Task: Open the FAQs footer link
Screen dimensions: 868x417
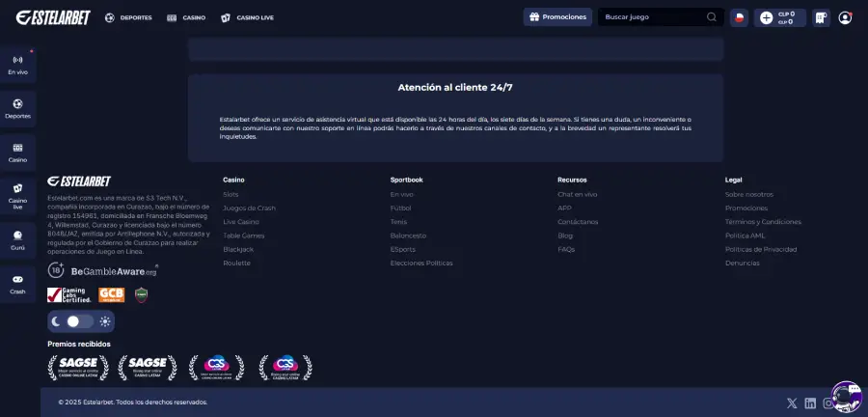Action: [566, 250]
